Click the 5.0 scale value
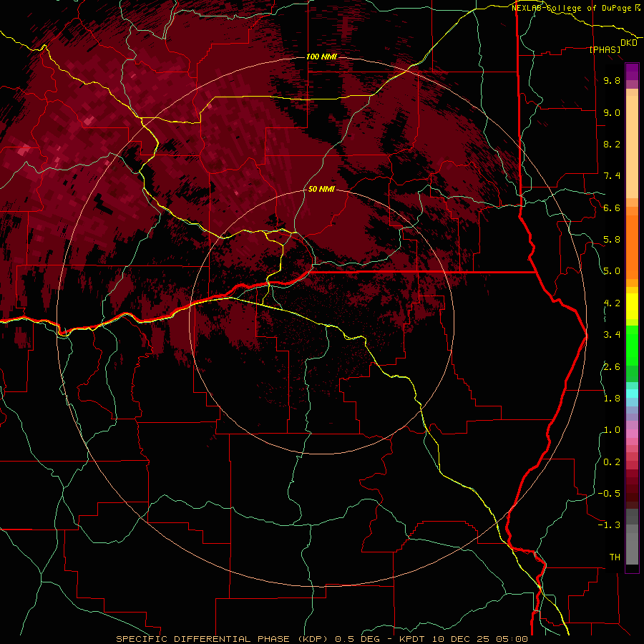The width and height of the screenshot is (644, 644). pos(612,271)
